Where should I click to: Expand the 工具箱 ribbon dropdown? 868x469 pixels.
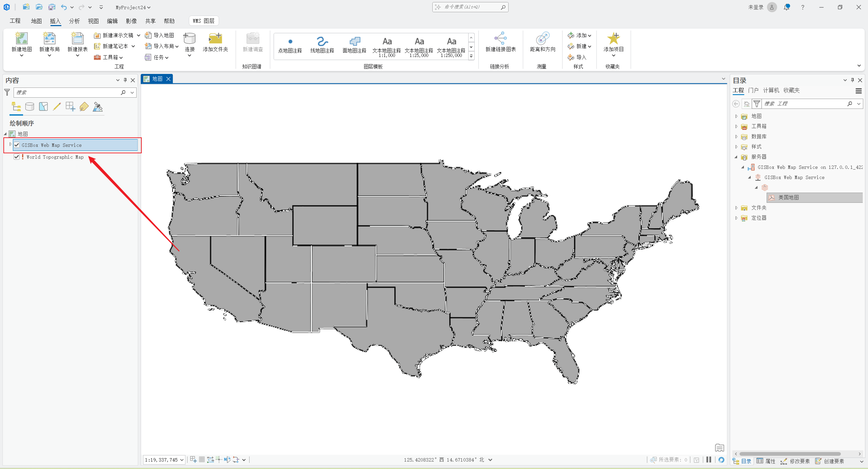[x=112, y=57]
